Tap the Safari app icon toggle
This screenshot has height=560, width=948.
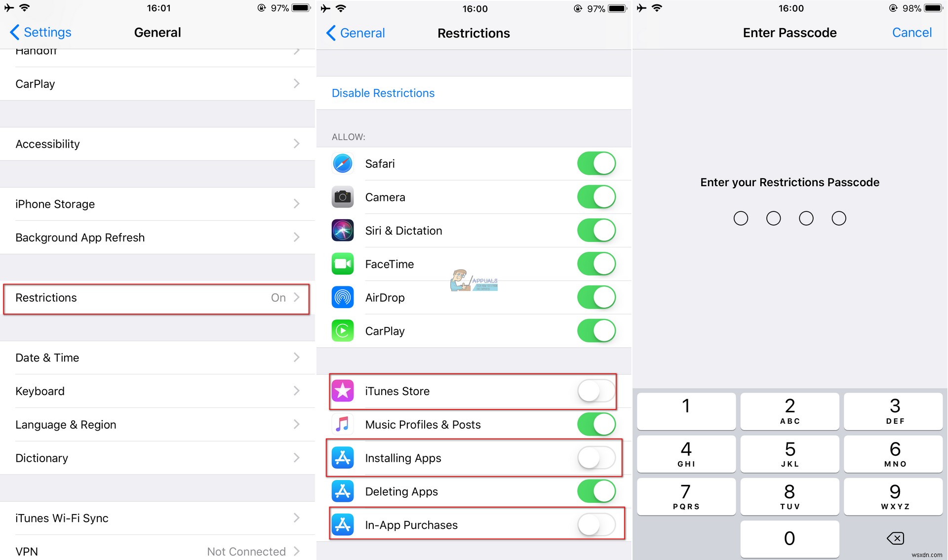point(597,164)
